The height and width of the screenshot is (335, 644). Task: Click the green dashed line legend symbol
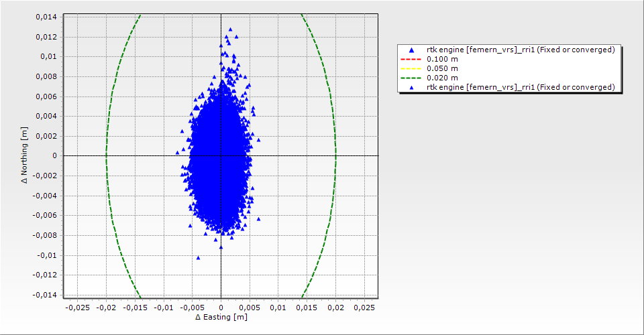[411, 78]
